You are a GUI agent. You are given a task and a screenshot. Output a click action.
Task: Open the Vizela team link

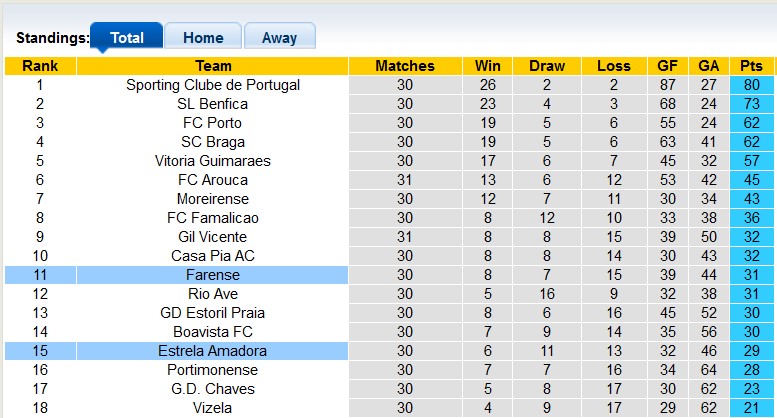tap(213, 408)
